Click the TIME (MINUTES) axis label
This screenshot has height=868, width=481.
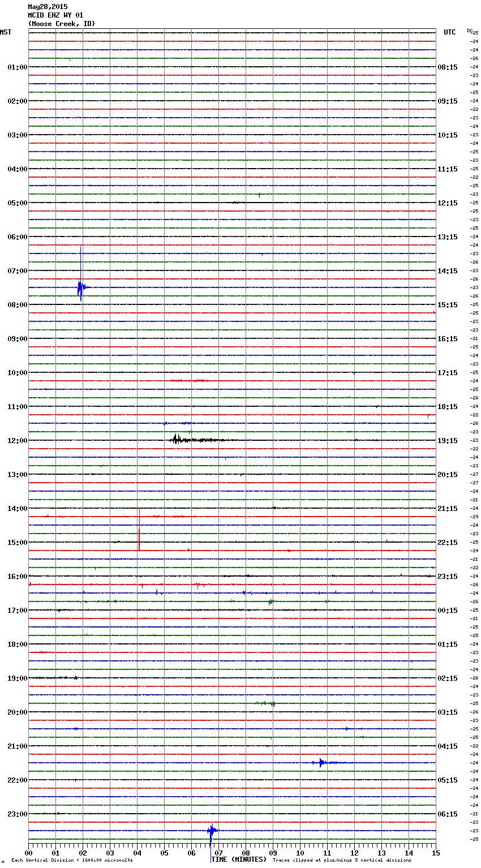click(238, 860)
